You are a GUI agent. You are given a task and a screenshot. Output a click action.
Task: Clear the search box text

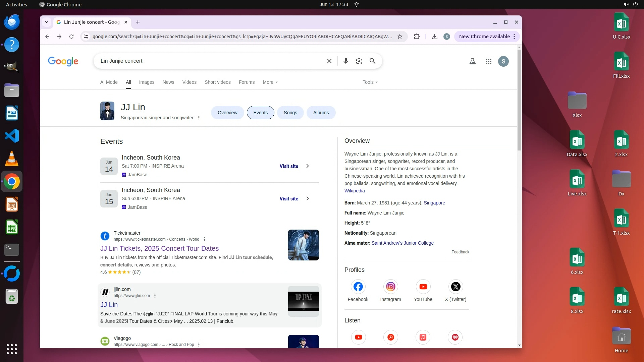click(x=329, y=61)
